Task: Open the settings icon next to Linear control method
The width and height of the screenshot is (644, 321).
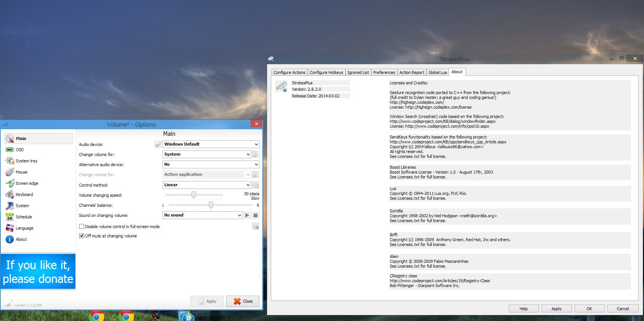Action: 256,185
